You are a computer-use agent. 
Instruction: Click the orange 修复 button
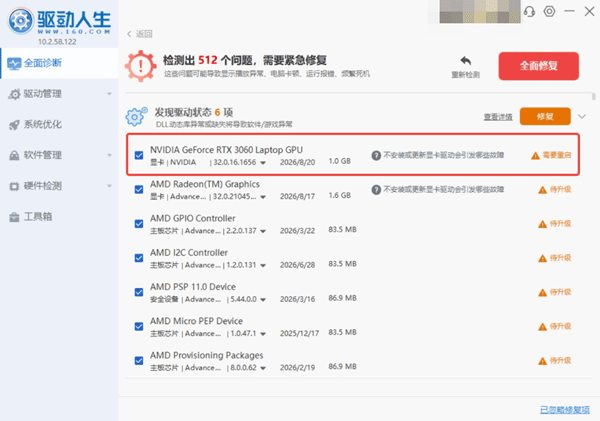[545, 116]
